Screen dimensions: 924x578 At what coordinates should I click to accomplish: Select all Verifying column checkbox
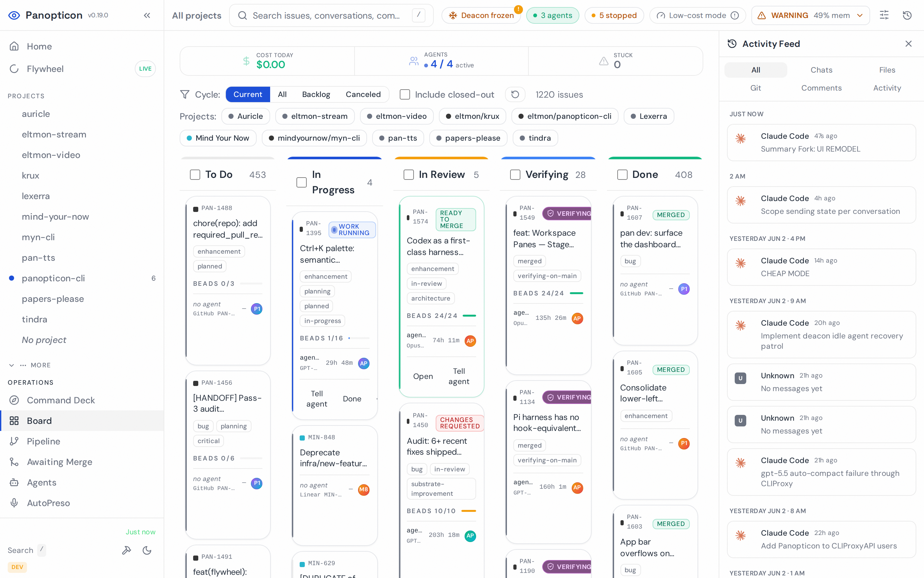click(515, 175)
